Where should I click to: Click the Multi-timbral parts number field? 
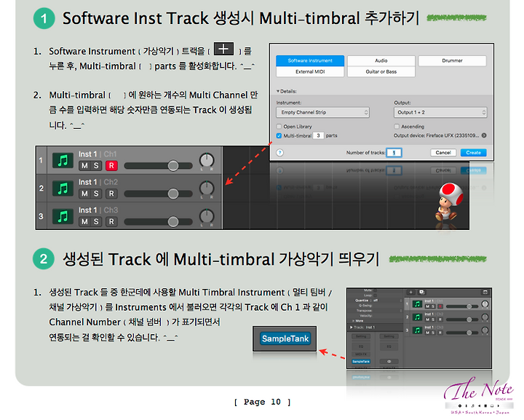(319, 135)
